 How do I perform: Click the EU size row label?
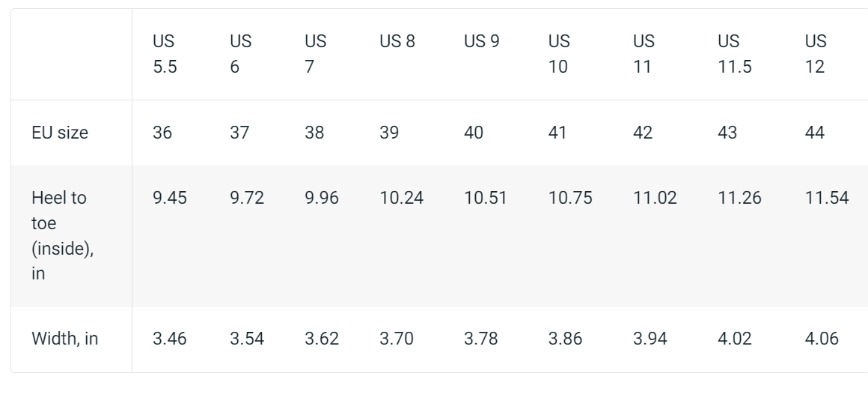(x=60, y=133)
